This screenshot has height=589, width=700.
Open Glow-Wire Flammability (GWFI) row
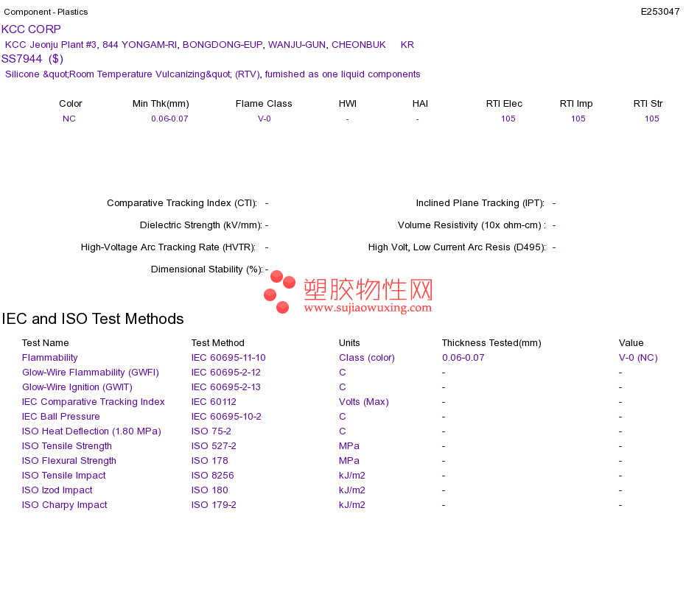pyautogui.click(x=91, y=372)
